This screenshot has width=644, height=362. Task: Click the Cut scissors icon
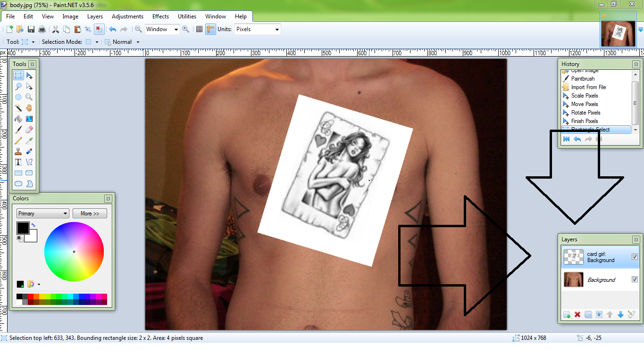coord(56,29)
